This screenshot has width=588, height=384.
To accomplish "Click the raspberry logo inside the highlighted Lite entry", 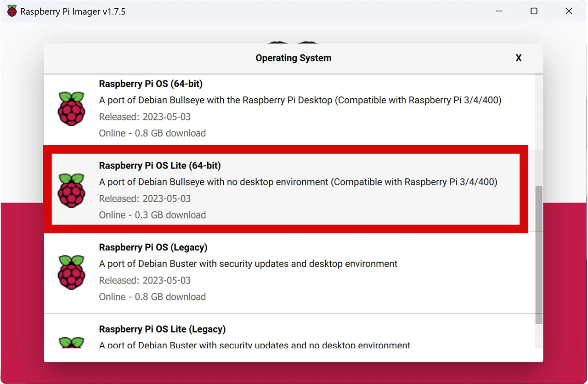I will 71,190.
